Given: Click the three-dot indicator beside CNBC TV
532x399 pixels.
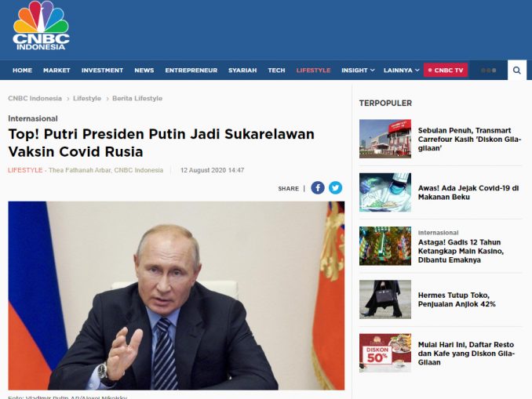Looking at the screenshot, I should (489, 71).
